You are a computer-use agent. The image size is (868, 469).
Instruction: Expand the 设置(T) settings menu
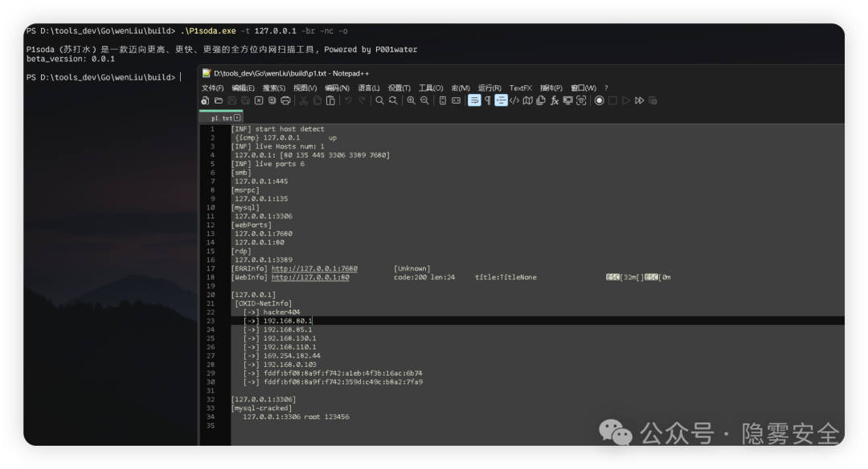(x=399, y=88)
